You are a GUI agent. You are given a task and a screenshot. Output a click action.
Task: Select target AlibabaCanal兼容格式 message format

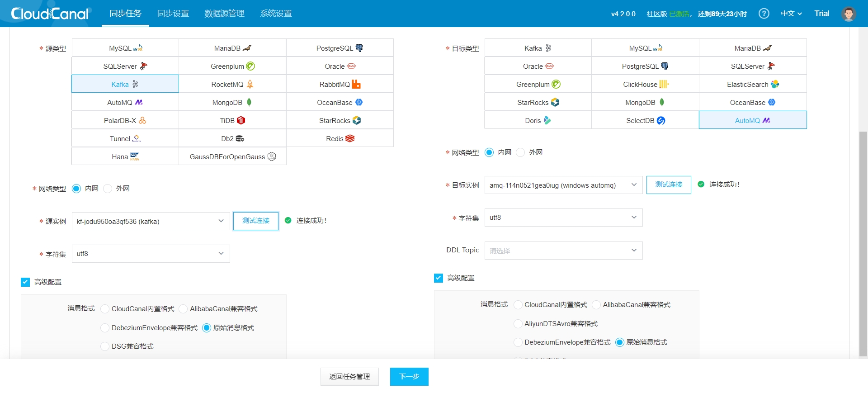(597, 305)
